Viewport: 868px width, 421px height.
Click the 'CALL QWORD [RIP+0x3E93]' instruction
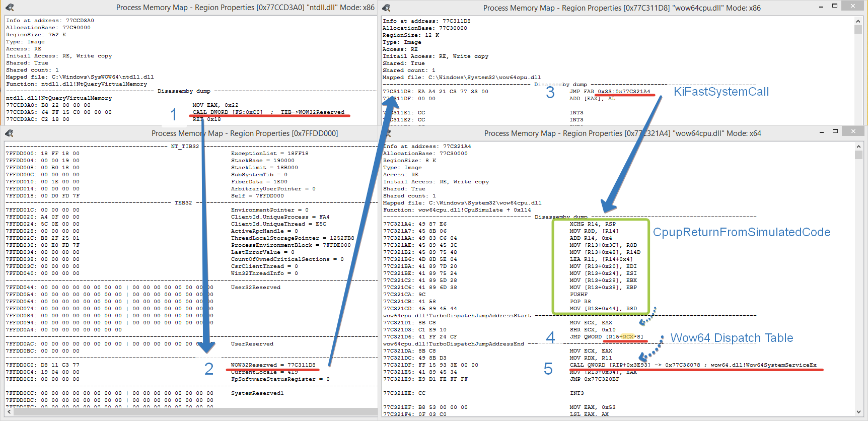click(x=610, y=365)
